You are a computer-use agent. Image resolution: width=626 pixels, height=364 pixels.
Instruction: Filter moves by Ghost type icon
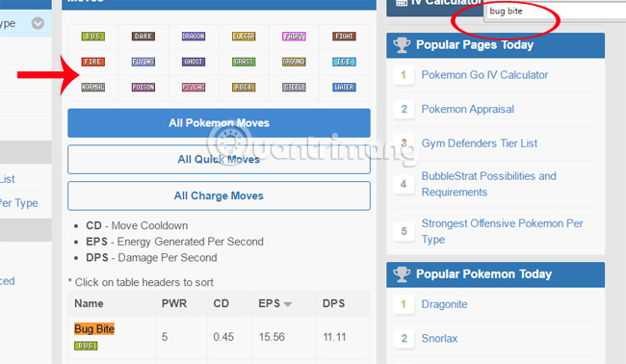click(194, 62)
